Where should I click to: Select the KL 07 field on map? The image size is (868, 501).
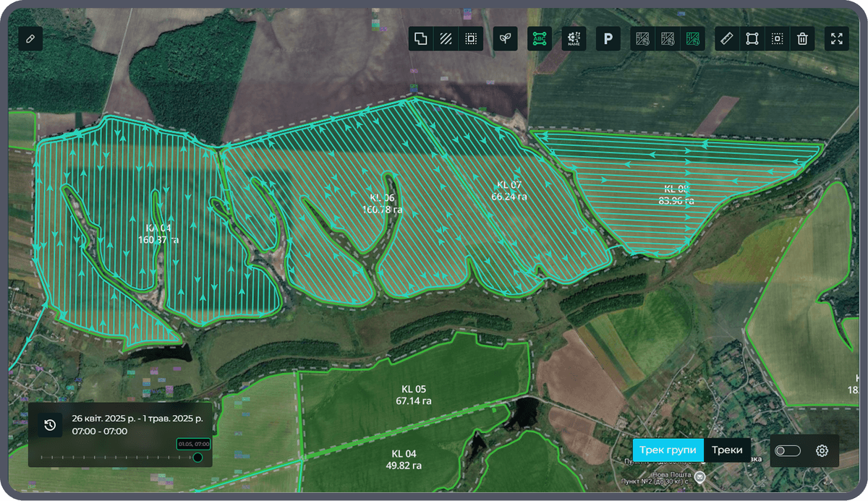(509, 190)
